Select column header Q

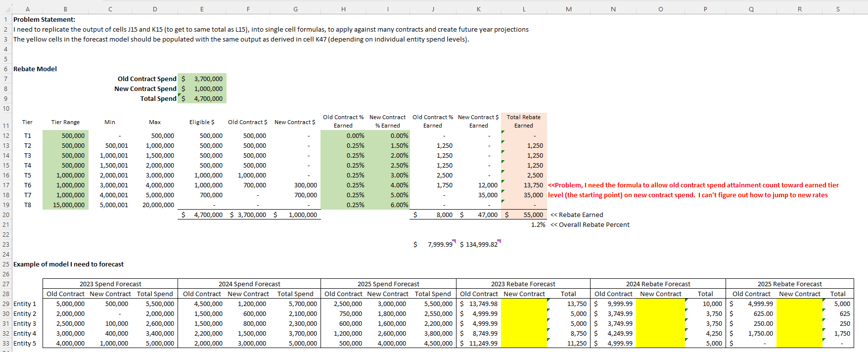tap(751, 9)
